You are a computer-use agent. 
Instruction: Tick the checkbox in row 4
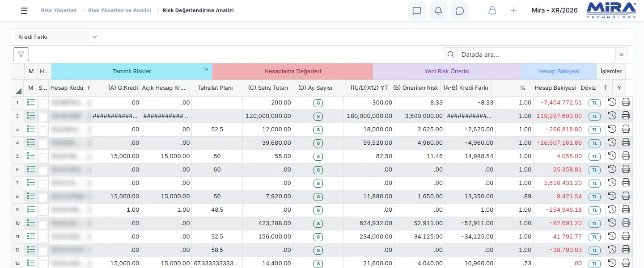point(43,144)
